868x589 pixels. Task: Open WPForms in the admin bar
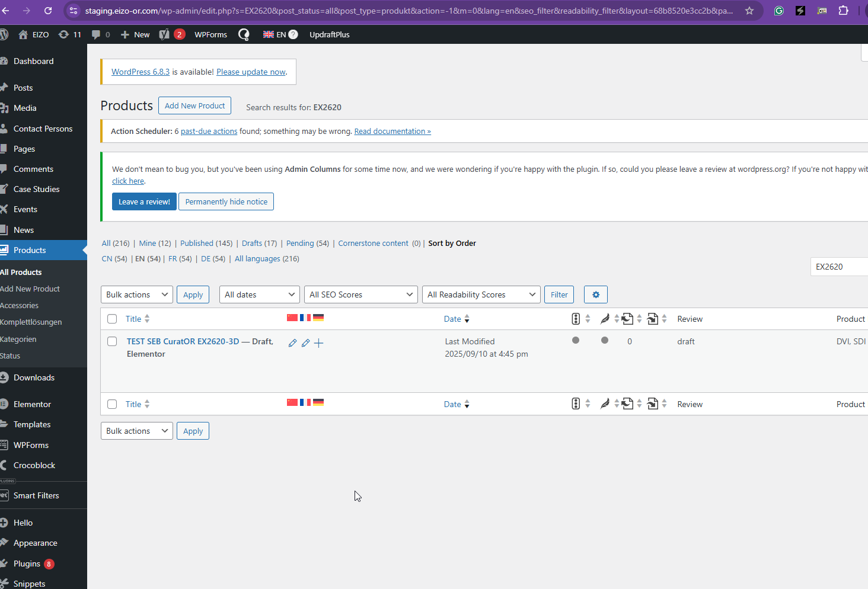211,34
